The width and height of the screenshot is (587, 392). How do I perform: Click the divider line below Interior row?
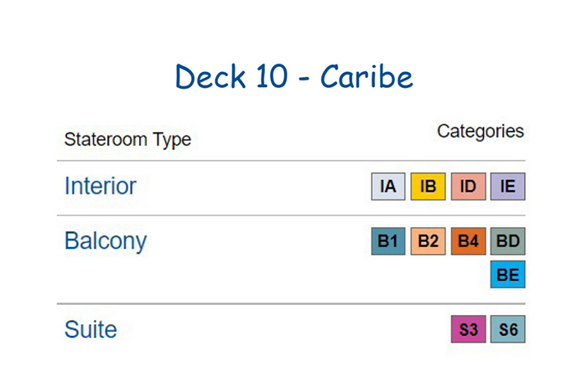[x=291, y=215]
